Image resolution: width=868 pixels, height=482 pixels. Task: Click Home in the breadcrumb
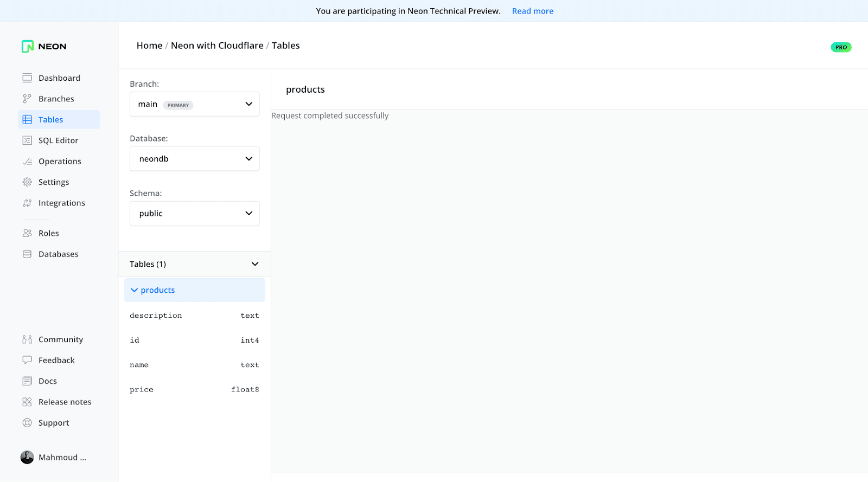click(149, 46)
